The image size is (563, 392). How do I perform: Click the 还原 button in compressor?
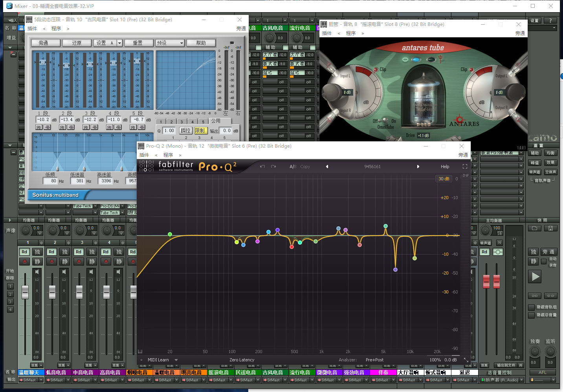point(77,43)
